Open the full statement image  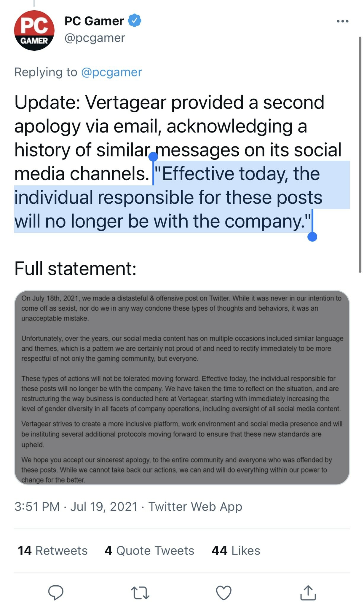[182, 387]
